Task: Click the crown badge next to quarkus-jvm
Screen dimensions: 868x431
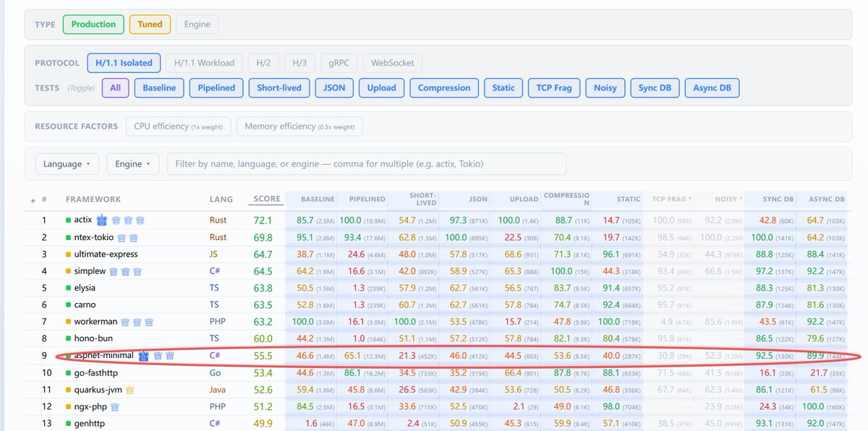Action: pos(132,390)
